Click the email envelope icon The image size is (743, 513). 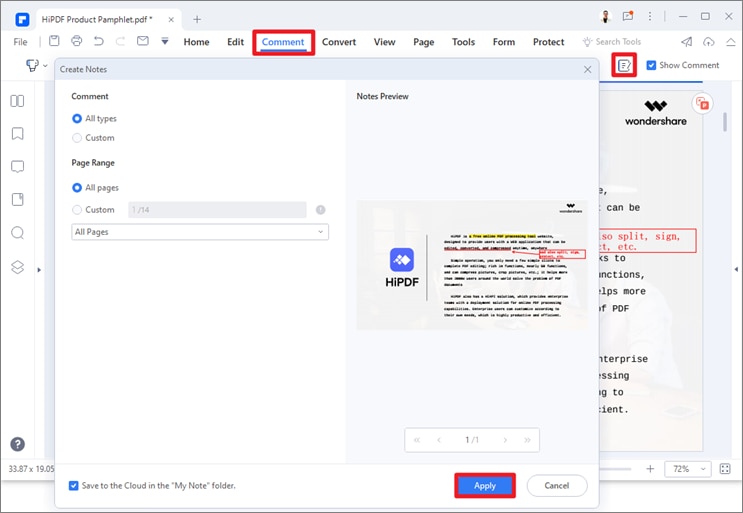[x=143, y=41]
